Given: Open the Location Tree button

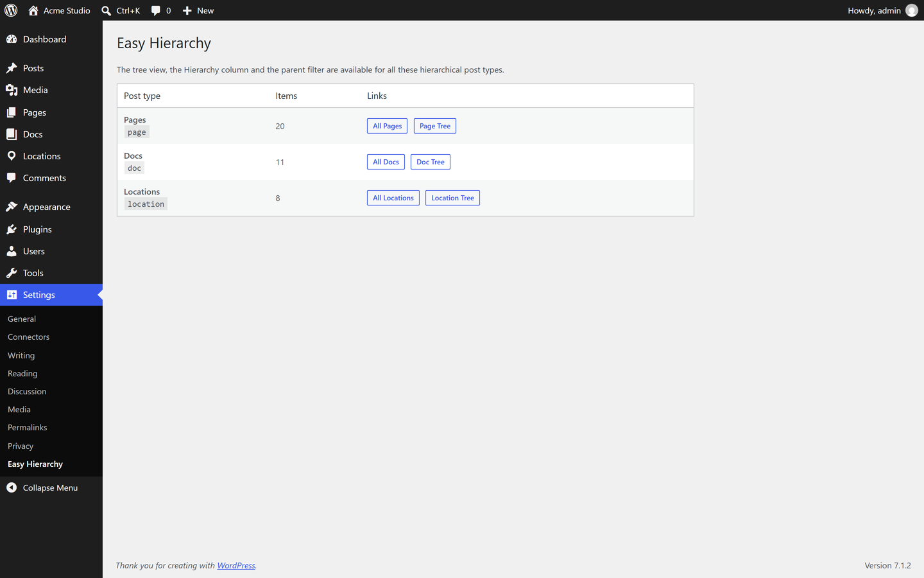Looking at the screenshot, I should click(452, 198).
